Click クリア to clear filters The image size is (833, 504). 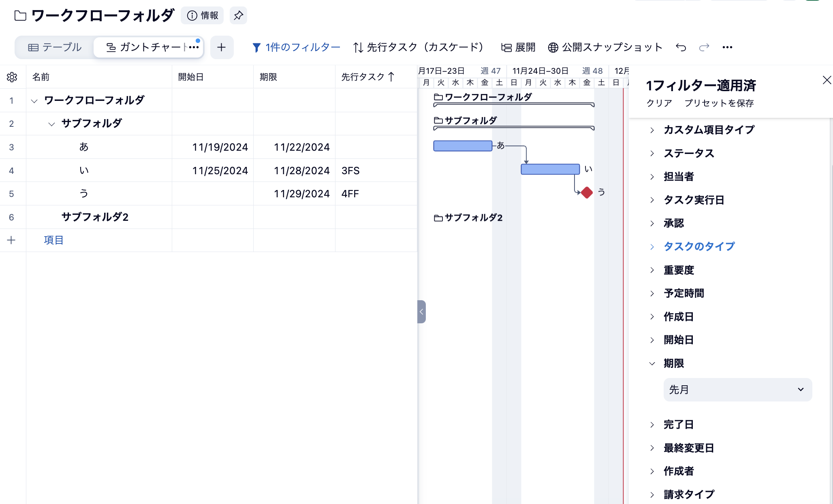659,103
